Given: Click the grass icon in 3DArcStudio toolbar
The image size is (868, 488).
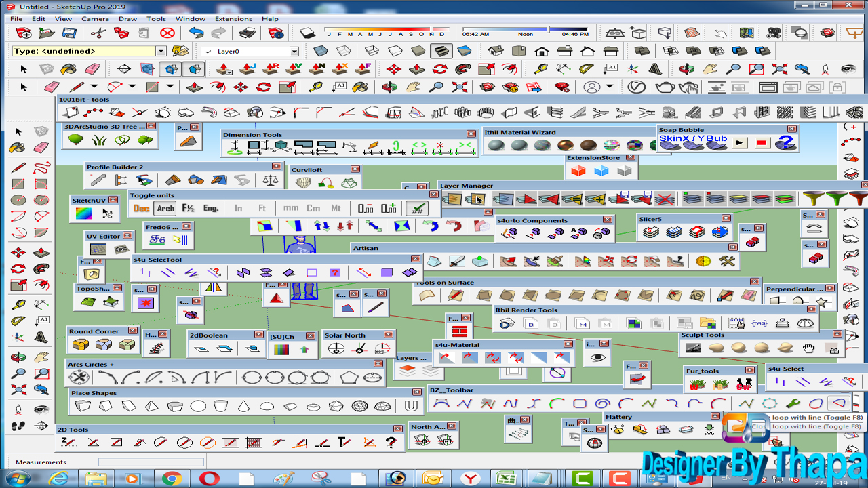Looking at the screenshot, I should pyautogui.click(x=99, y=140).
